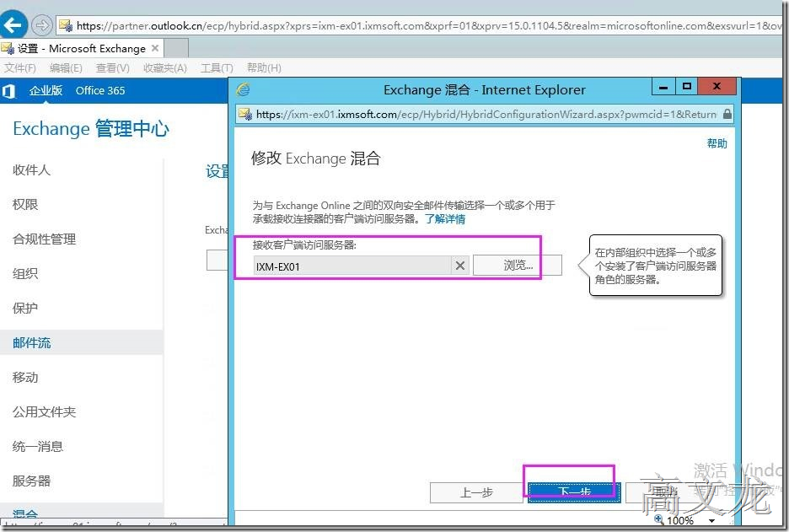The height and width of the screenshot is (532, 789).
Task: Open the 了解详情 link
Action: pyautogui.click(x=445, y=219)
